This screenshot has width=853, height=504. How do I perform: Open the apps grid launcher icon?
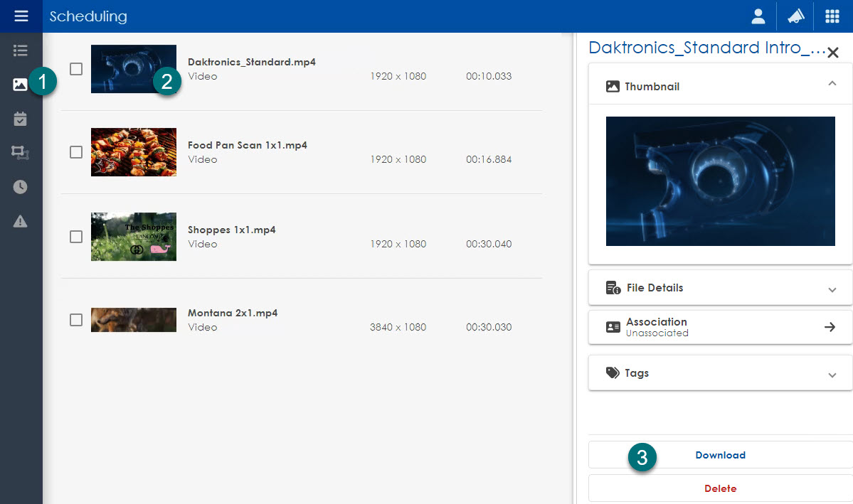tap(832, 16)
